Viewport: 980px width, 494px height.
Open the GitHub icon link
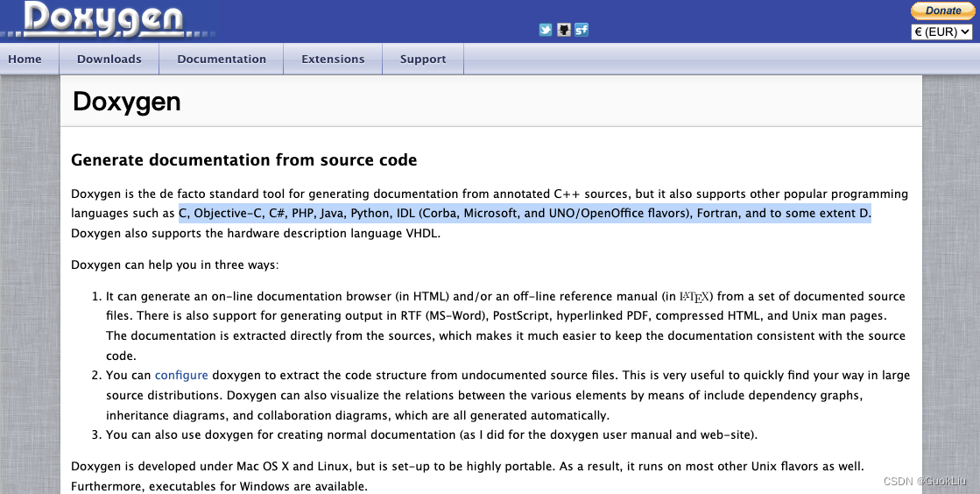[564, 30]
